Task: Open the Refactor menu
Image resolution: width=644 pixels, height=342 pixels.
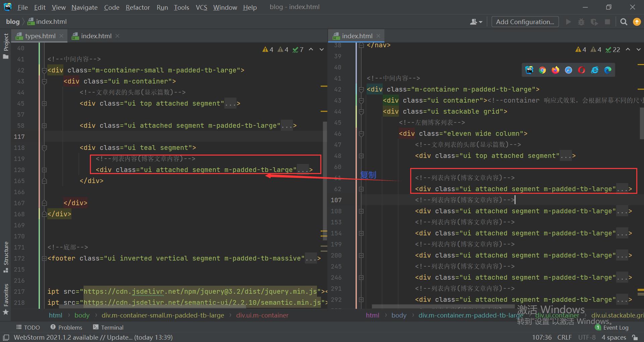Action: 138,7
